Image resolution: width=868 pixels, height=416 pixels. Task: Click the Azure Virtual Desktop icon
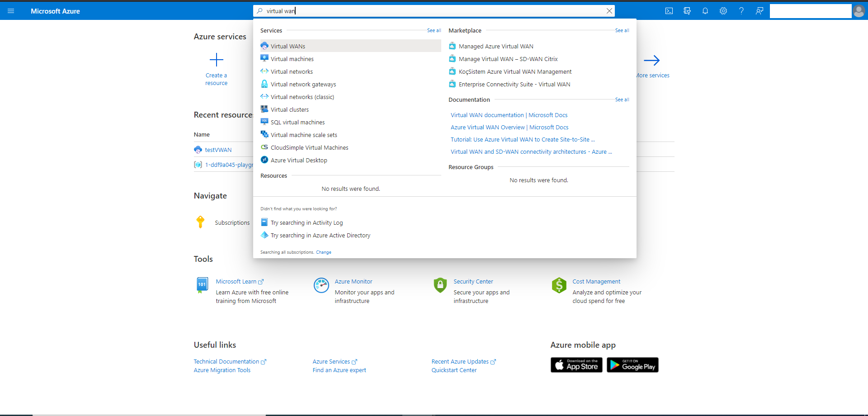[264, 160]
